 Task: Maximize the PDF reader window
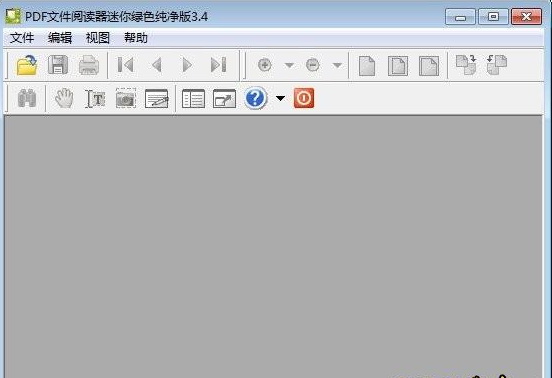pyautogui.click(x=493, y=17)
